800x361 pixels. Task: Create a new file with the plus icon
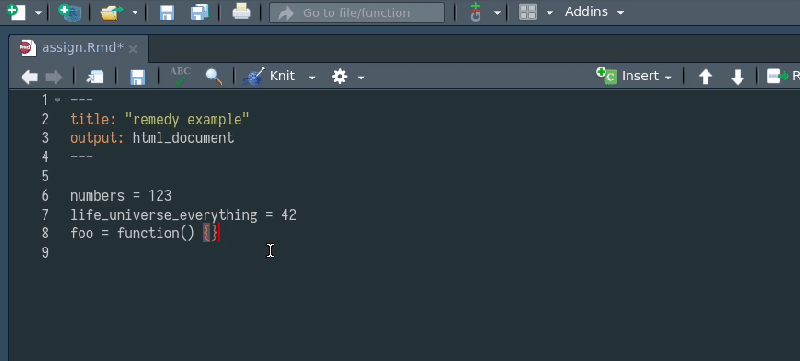pos(16,12)
